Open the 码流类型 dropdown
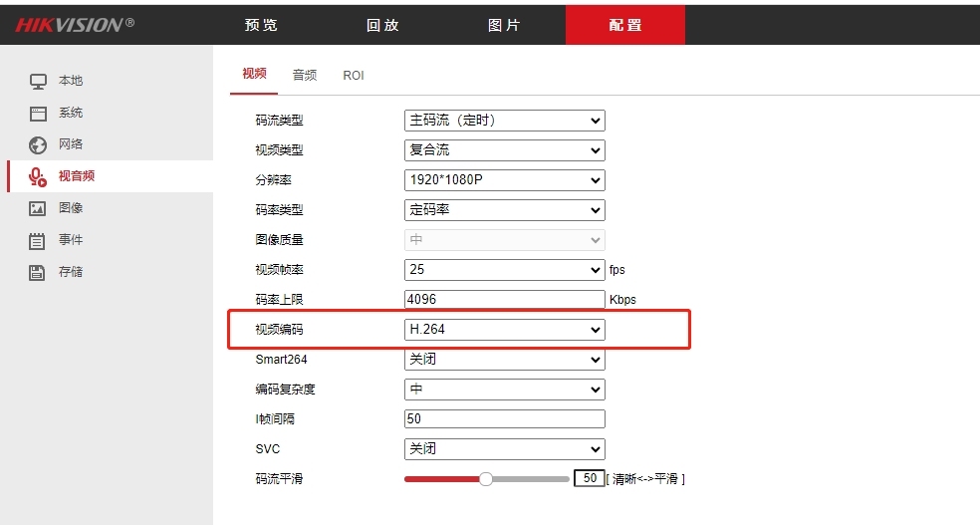The width and height of the screenshot is (980, 525). (x=504, y=121)
